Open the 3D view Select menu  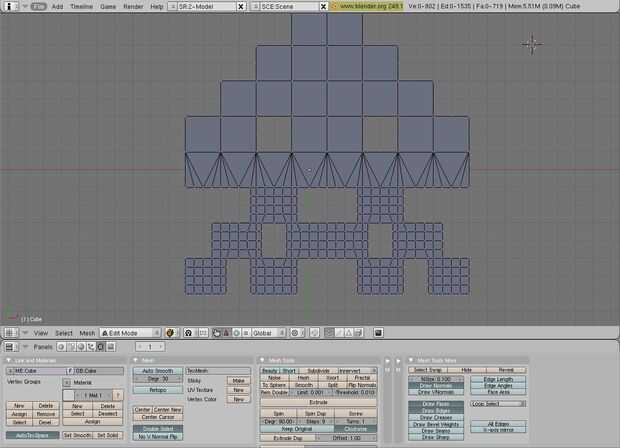coord(63,333)
